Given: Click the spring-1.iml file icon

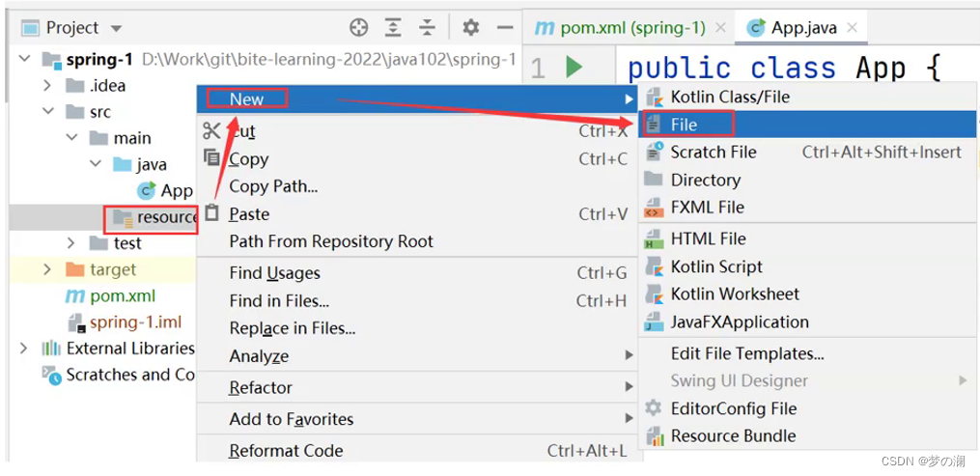Looking at the screenshot, I should [x=75, y=322].
